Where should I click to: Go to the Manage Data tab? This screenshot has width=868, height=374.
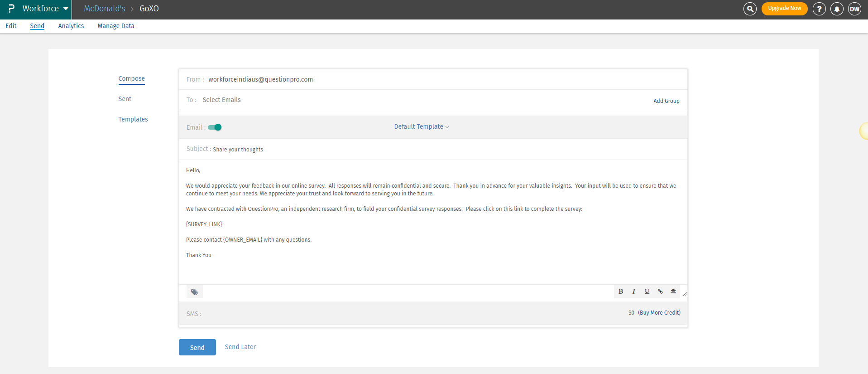(x=116, y=26)
